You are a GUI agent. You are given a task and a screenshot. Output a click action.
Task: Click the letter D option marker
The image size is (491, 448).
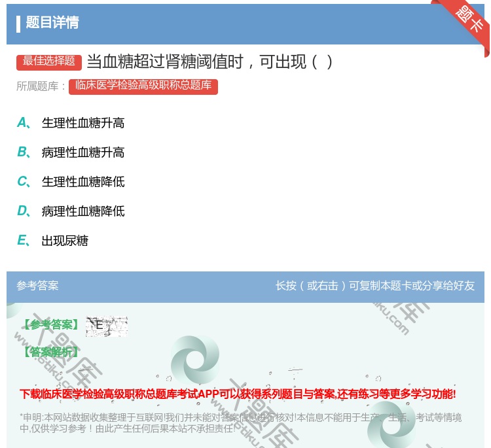coord(24,211)
